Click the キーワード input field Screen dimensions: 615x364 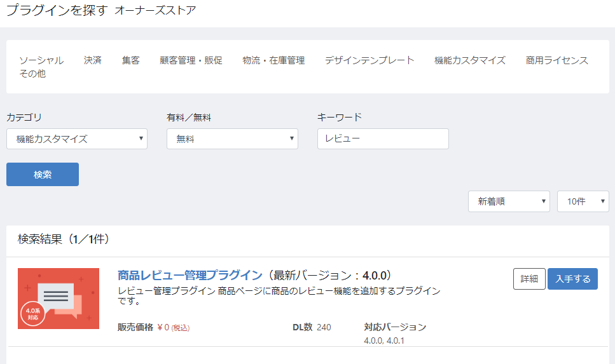tap(383, 139)
